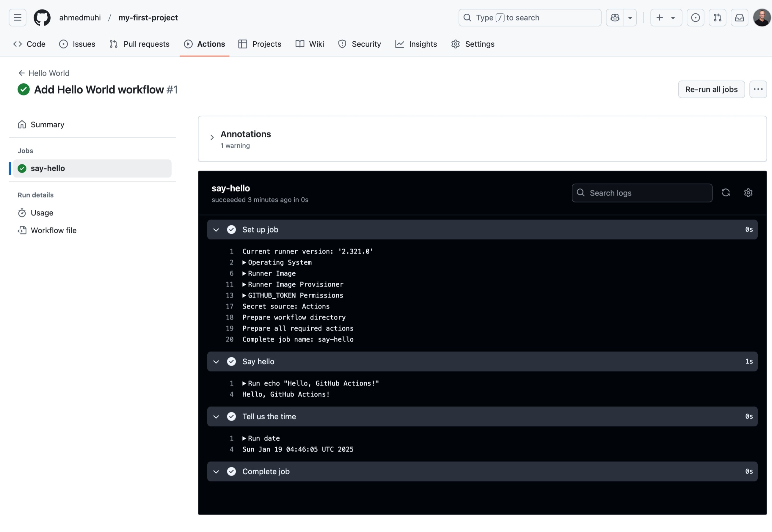Screen dimensions: 772x532
Task: Click 'succeeded 3 minutes ago in 0s' text
Action: point(260,200)
